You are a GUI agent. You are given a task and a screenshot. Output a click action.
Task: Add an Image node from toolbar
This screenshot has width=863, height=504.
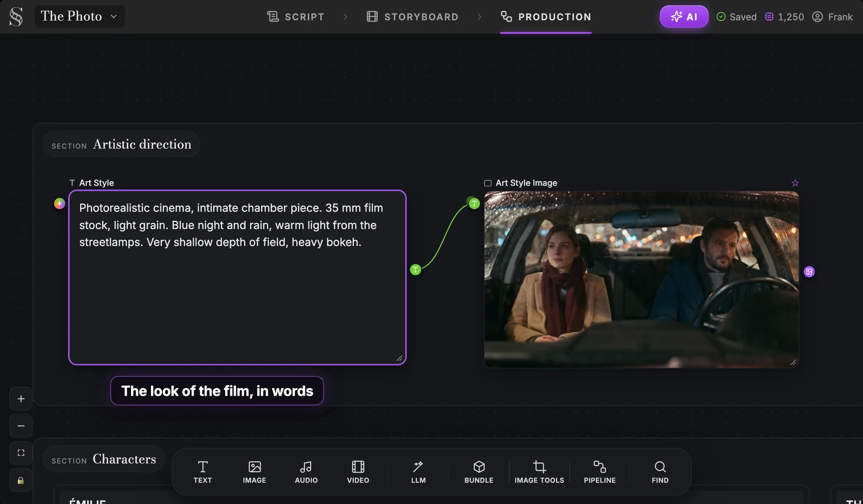[255, 472]
